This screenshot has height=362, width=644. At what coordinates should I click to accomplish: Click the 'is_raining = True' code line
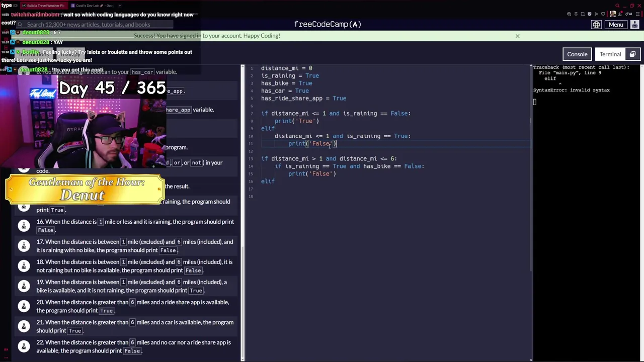click(x=290, y=75)
